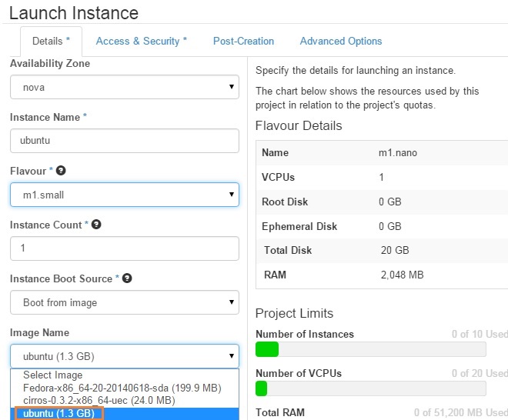The width and height of the screenshot is (508, 420).
Task: Open the Instance Boot Source dropdown
Action: click(x=125, y=302)
